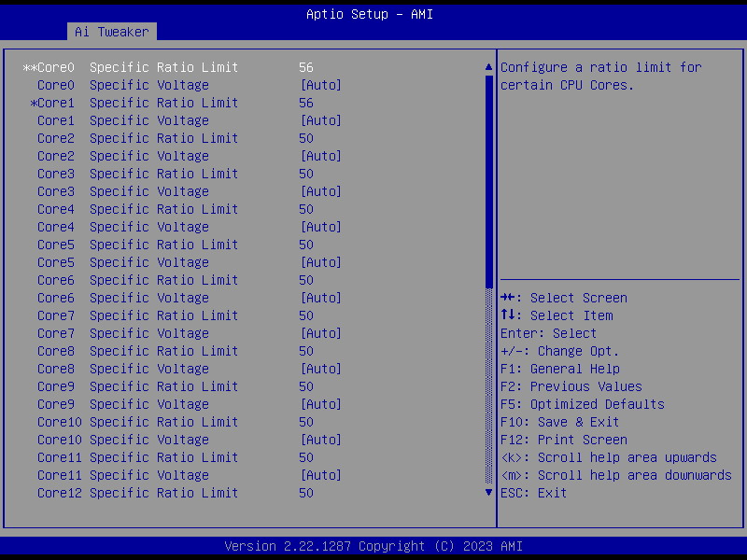The image size is (747, 560).
Task: Select Core2 Specific Ratio Limit row
Action: tap(176, 138)
